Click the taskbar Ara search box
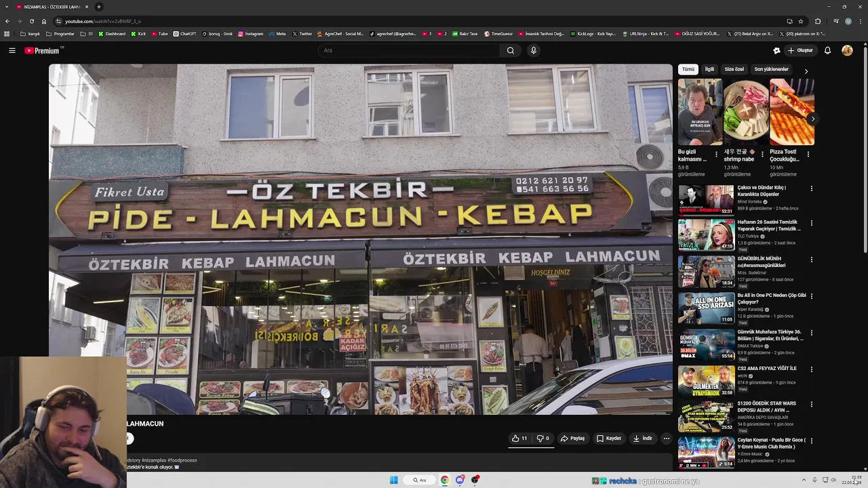 tap(419, 480)
